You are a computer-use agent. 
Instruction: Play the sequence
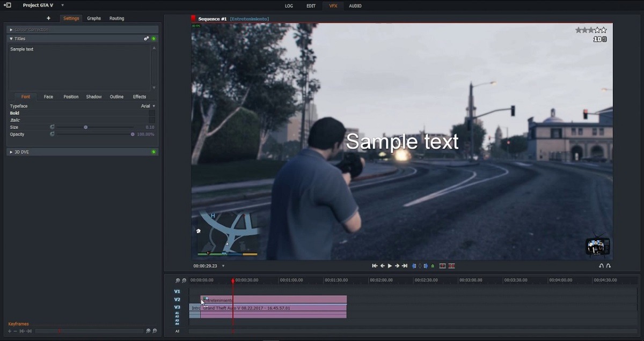[390, 266]
